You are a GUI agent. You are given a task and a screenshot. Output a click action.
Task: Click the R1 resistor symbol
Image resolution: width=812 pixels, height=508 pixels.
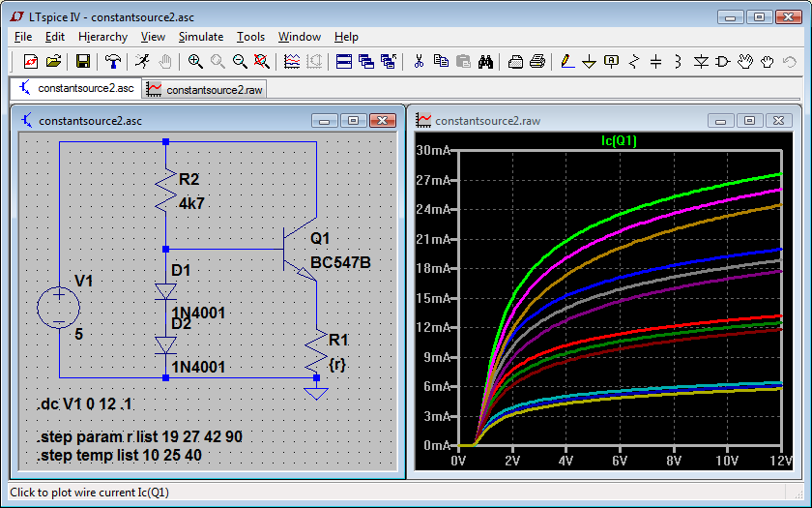tap(316, 351)
